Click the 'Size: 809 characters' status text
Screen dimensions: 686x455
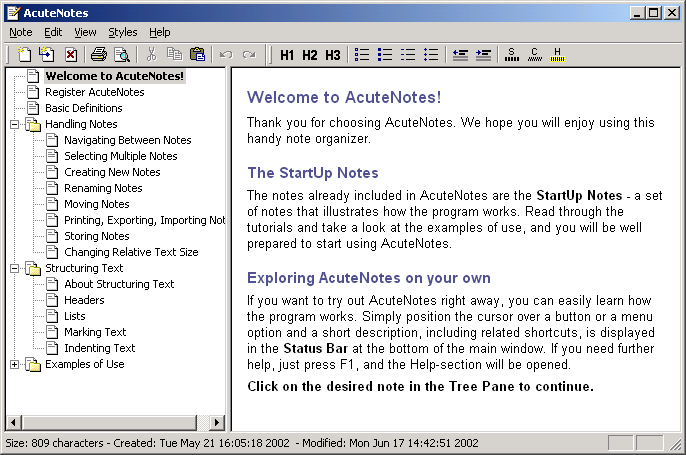(x=54, y=443)
